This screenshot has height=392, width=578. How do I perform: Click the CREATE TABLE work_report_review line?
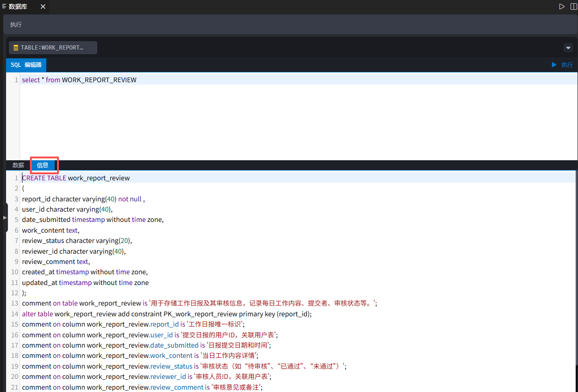[76, 178]
